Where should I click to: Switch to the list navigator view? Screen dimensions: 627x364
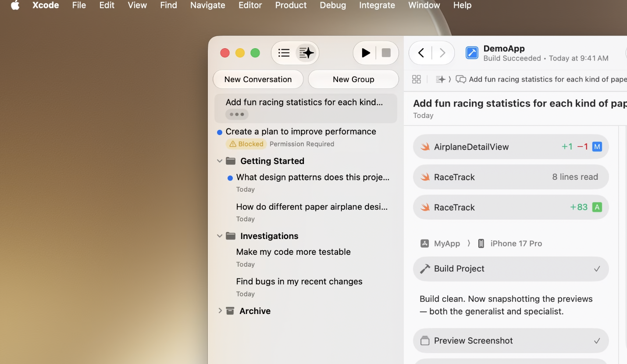click(284, 53)
